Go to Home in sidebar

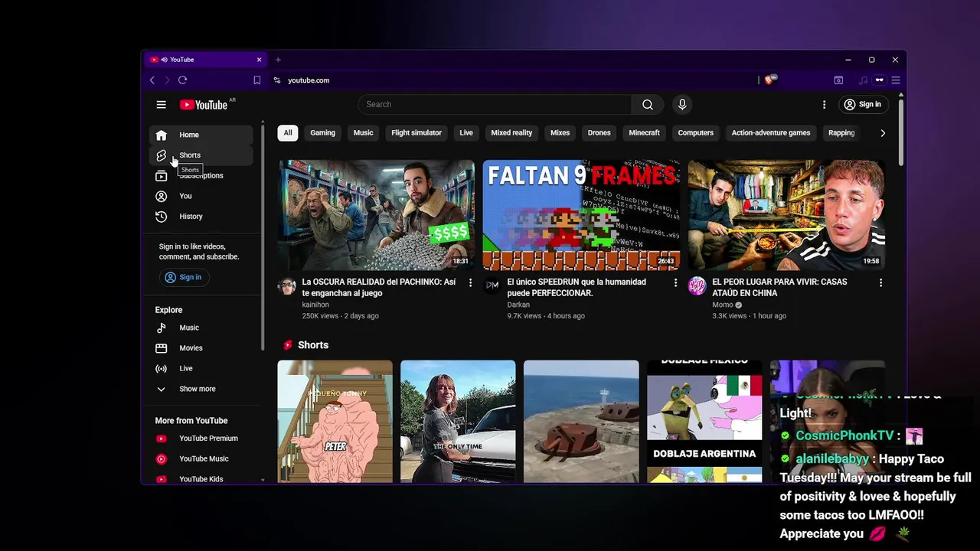click(201, 135)
